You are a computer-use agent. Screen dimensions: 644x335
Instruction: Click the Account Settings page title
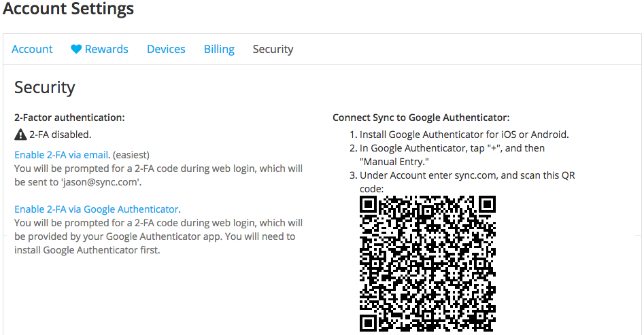[68, 10]
